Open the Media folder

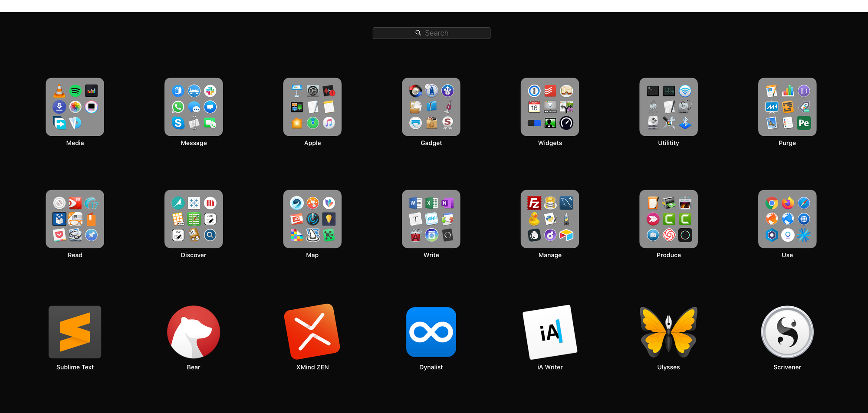tap(75, 107)
